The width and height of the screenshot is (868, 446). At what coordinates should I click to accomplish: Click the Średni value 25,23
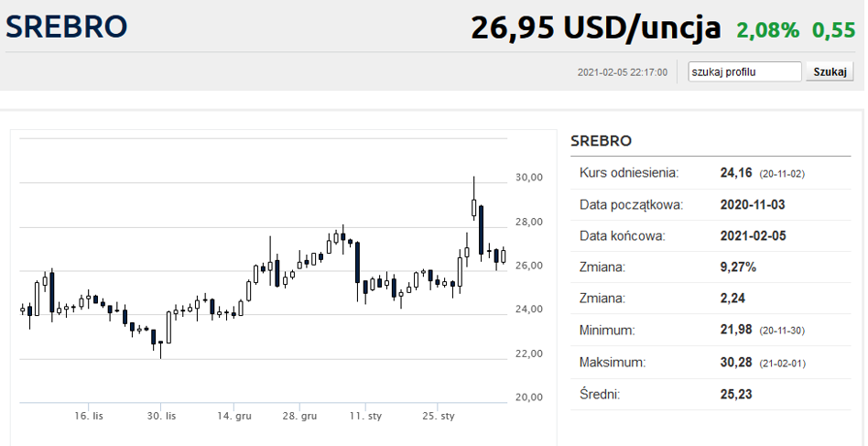tap(736, 394)
